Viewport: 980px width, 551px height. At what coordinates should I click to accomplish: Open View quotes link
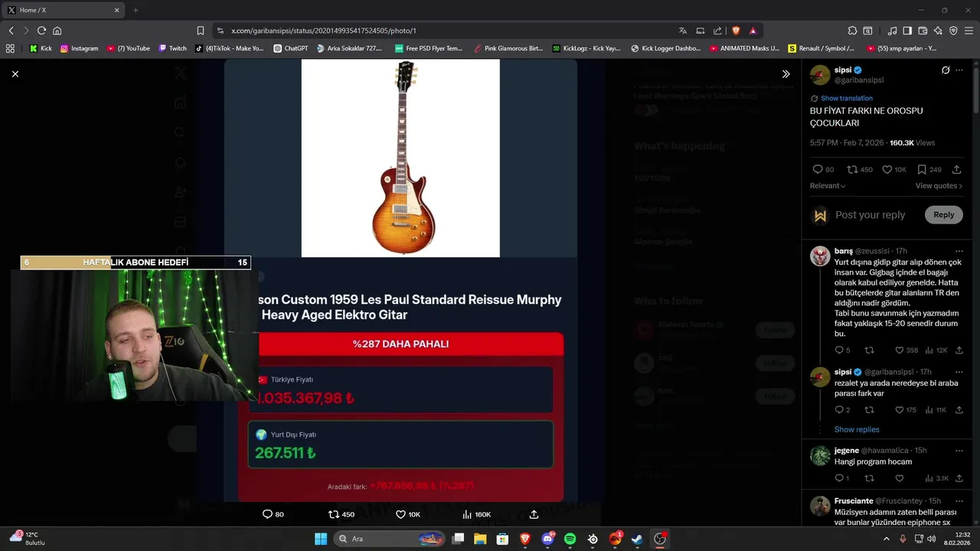click(x=939, y=186)
